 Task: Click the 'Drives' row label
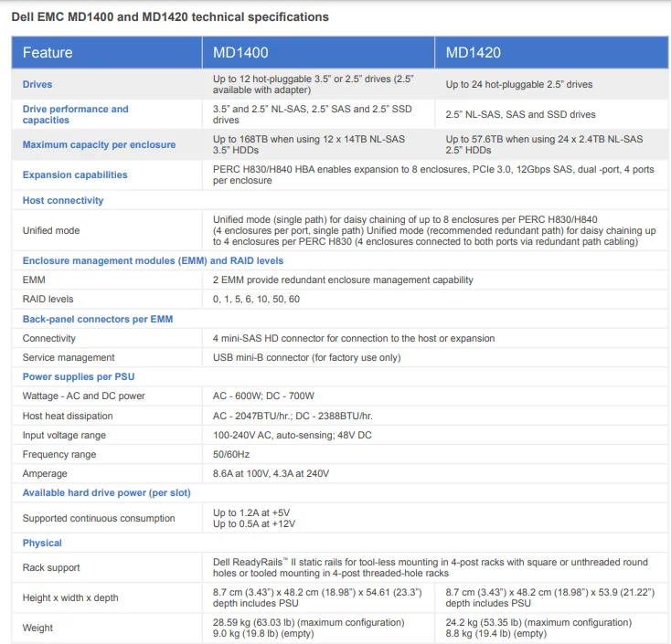(37, 84)
